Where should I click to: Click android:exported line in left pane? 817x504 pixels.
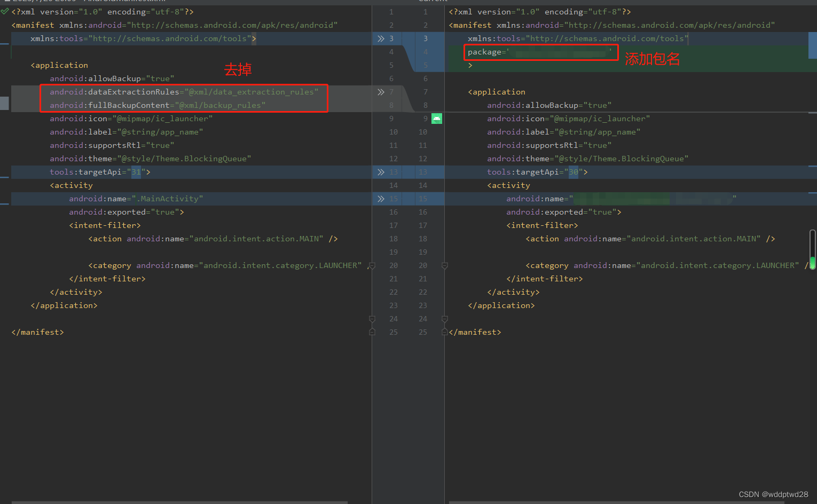click(127, 212)
